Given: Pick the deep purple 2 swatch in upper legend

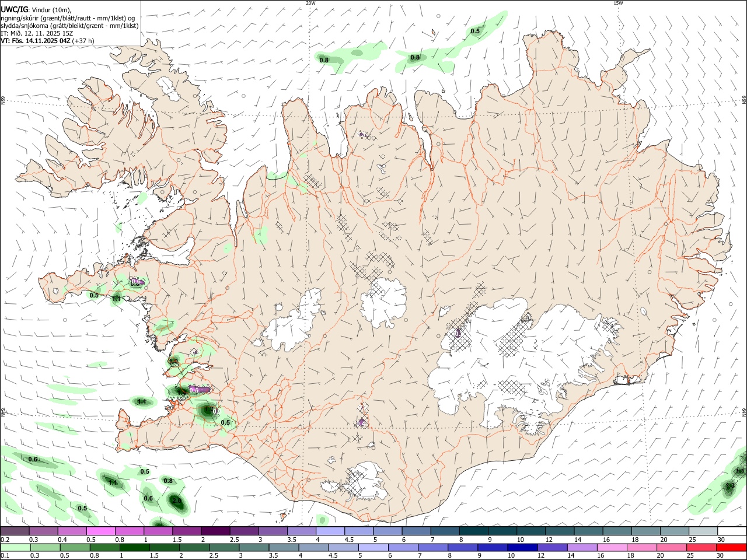Looking at the screenshot, I should coord(216,531).
